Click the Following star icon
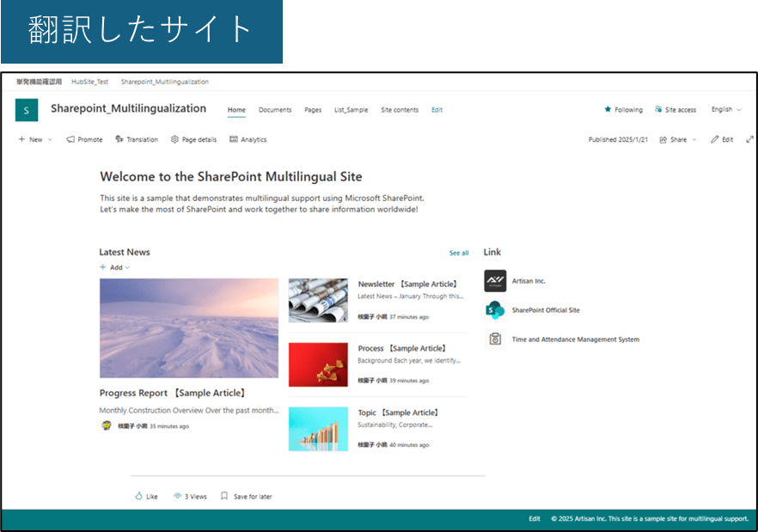The height and width of the screenshot is (532, 758). pos(608,109)
